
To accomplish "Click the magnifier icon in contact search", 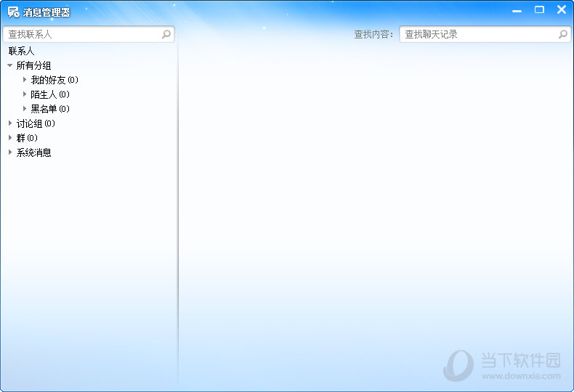I will (166, 34).
